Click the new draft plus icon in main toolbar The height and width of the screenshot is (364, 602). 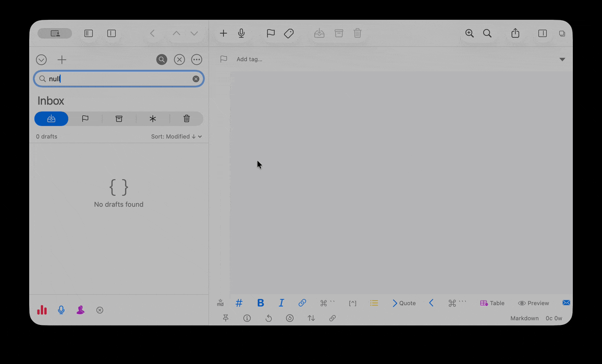223,33
